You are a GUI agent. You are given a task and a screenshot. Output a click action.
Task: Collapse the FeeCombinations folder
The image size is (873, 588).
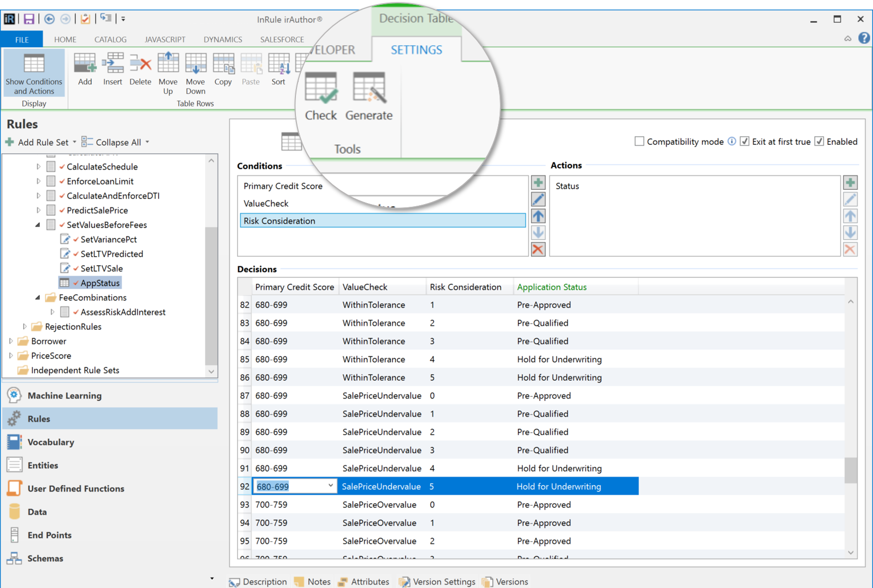click(x=38, y=297)
